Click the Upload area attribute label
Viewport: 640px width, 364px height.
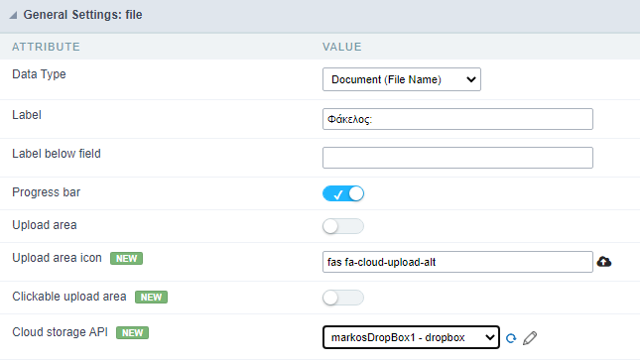pos(45,225)
